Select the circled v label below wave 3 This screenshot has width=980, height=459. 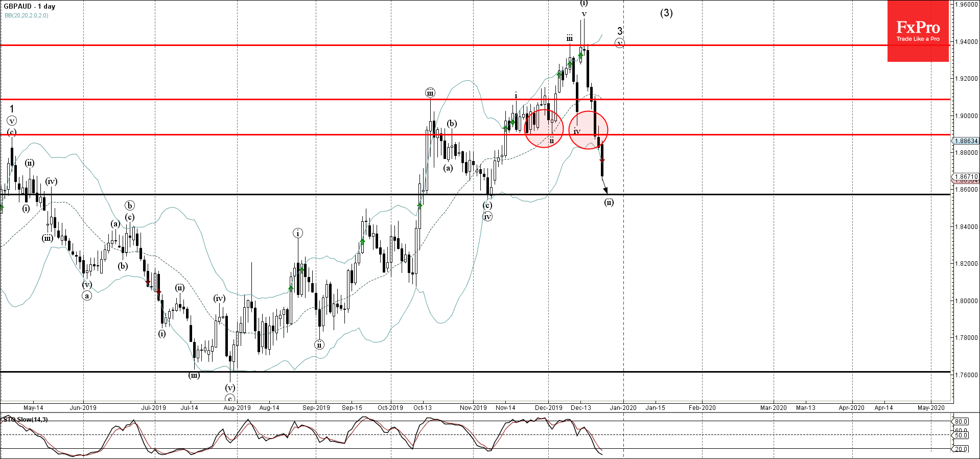pyautogui.click(x=619, y=43)
